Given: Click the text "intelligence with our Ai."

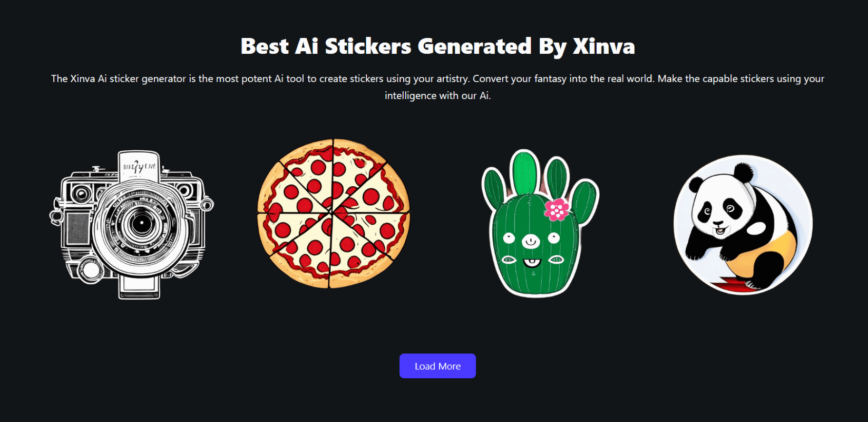Looking at the screenshot, I should pos(437,95).
